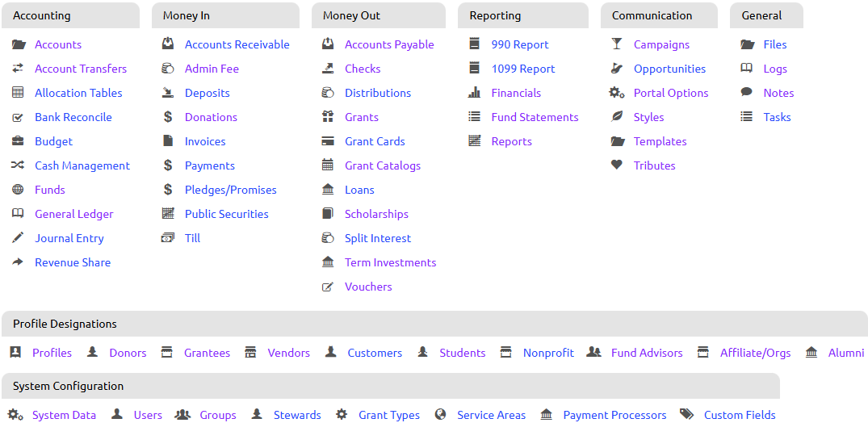Click the book icon next to Scholarships
Screen dimensions: 868x427
coord(328,213)
